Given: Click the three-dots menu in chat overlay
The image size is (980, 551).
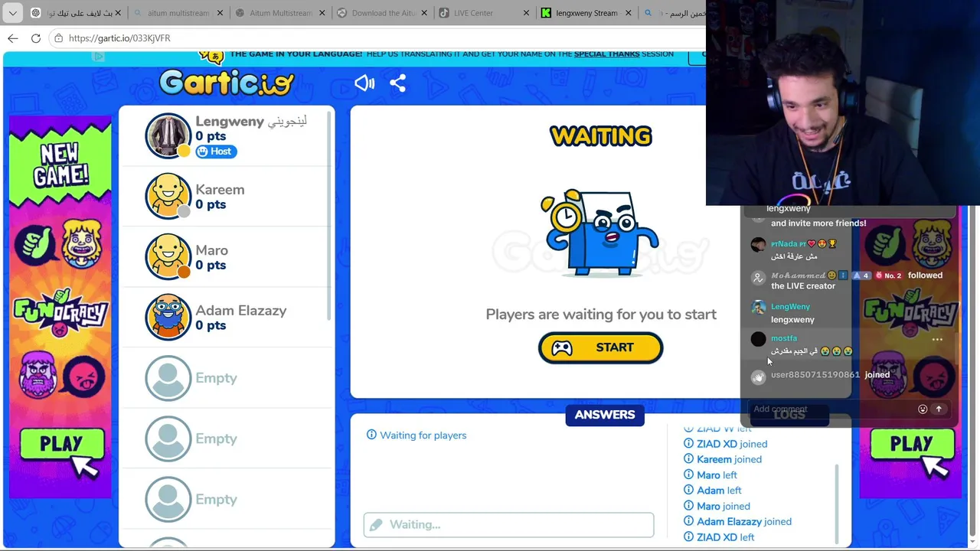Looking at the screenshot, I should click(937, 339).
